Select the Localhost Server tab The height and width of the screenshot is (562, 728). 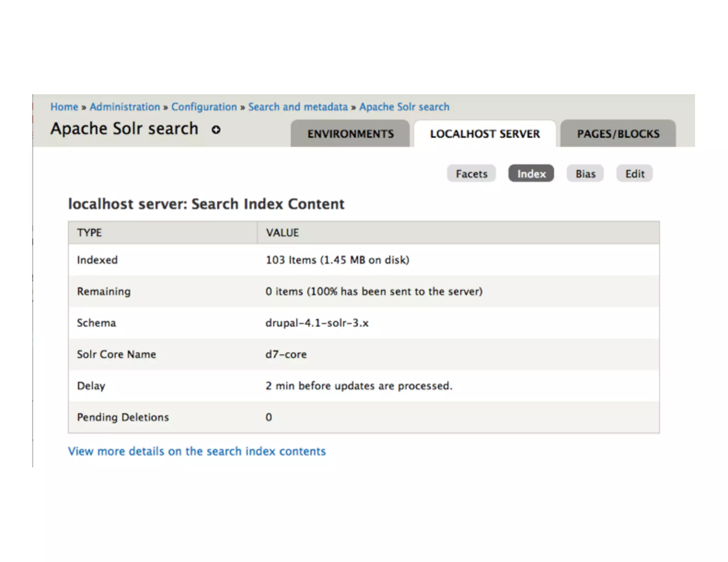click(x=485, y=134)
